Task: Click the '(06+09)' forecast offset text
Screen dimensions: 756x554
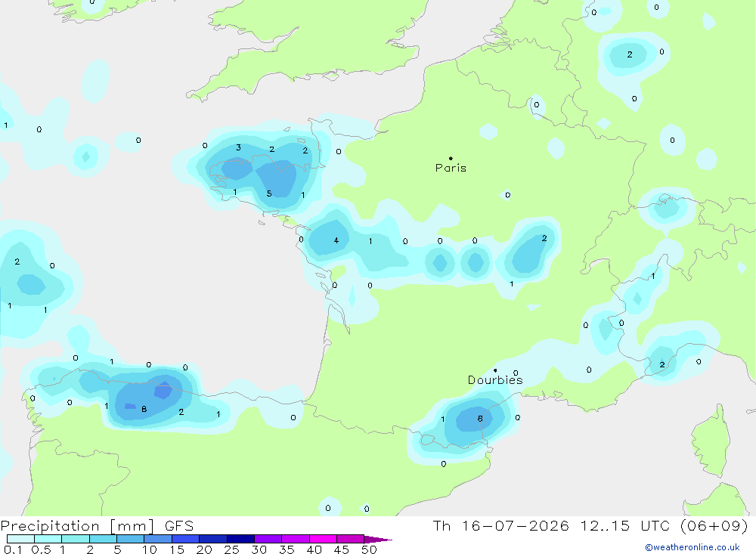Action: [x=714, y=525]
